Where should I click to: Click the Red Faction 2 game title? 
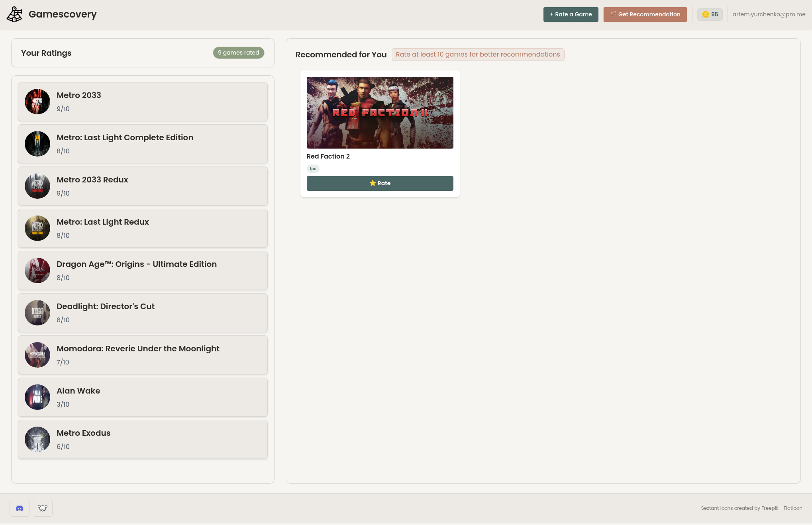coord(328,156)
